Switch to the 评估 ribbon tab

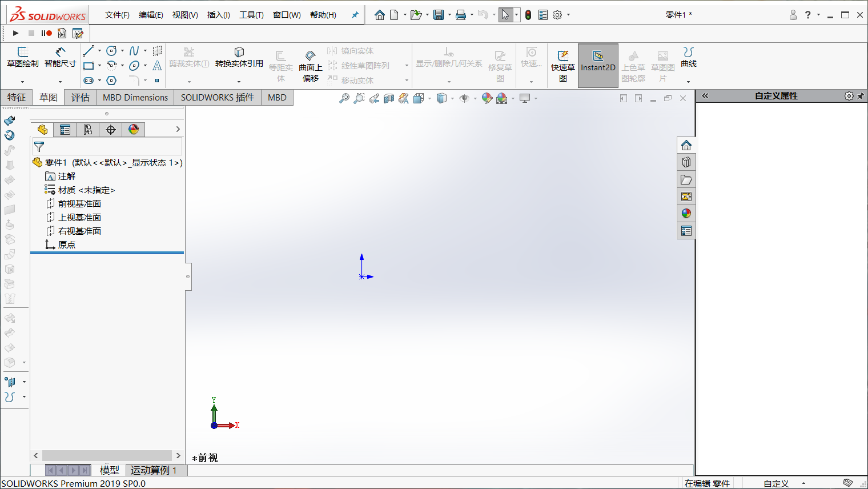point(81,98)
